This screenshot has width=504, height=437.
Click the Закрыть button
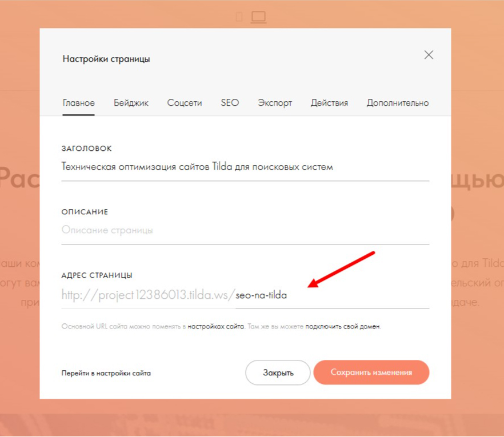point(278,372)
